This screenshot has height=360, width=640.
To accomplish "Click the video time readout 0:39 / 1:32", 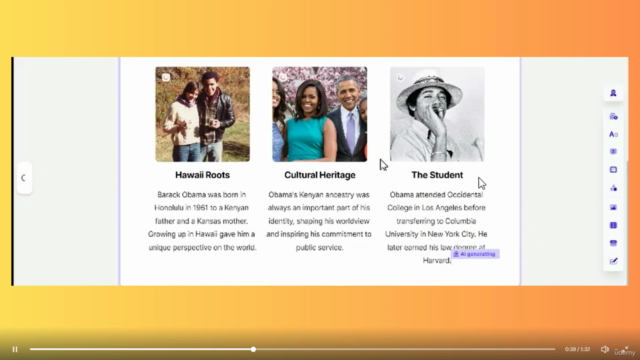I will click(577, 349).
